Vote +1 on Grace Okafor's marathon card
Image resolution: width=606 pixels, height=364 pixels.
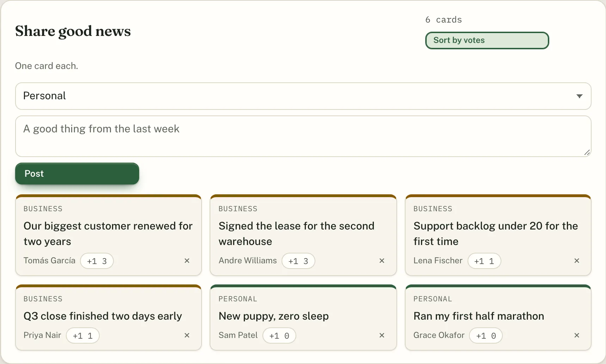pyautogui.click(x=486, y=336)
